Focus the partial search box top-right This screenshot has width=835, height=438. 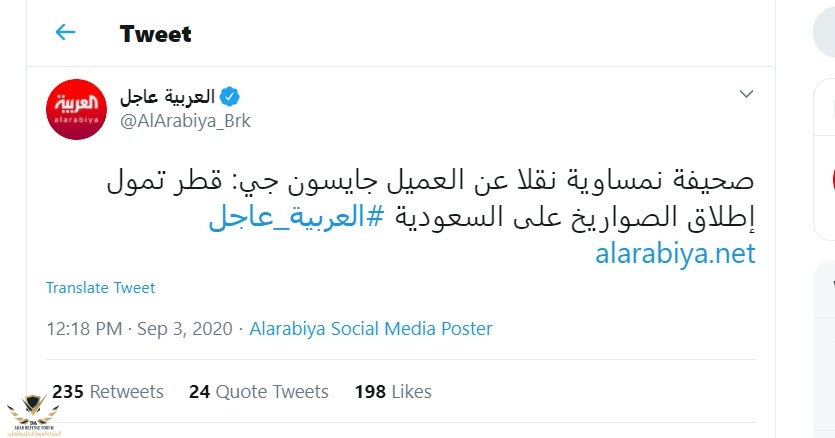pyautogui.click(x=823, y=33)
